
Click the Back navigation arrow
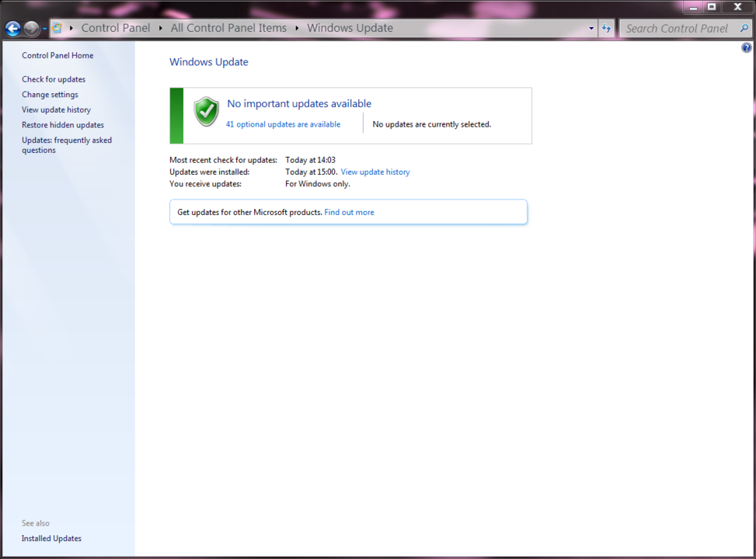click(x=13, y=29)
